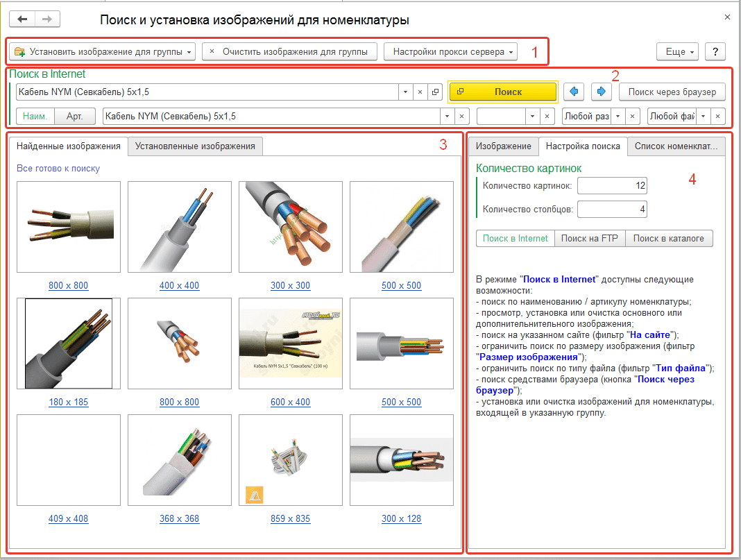Open help with the question mark button

tap(715, 51)
